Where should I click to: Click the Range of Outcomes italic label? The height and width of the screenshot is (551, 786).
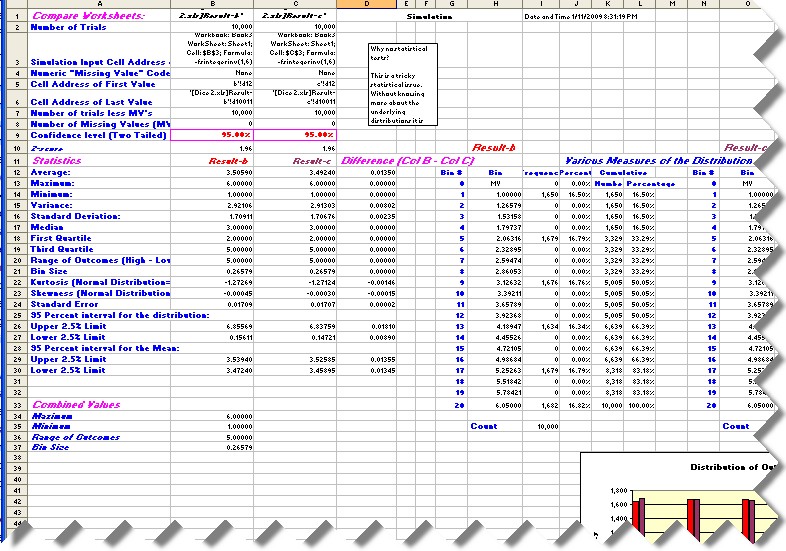(76, 437)
